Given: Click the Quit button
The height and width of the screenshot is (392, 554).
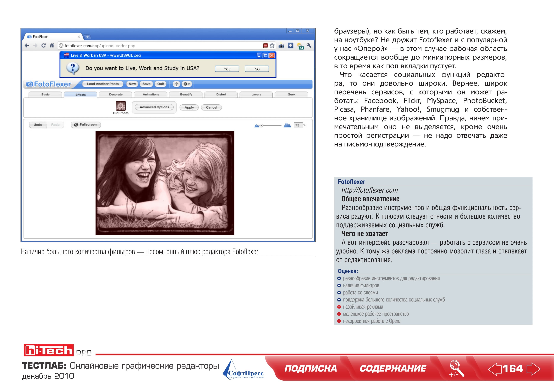Looking at the screenshot, I should pyautogui.click(x=161, y=84).
